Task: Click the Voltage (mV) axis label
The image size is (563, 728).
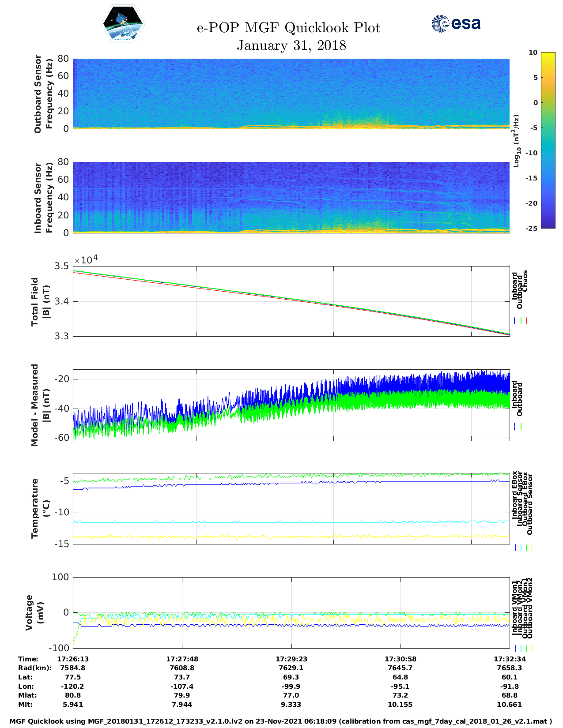Action: tap(35, 612)
